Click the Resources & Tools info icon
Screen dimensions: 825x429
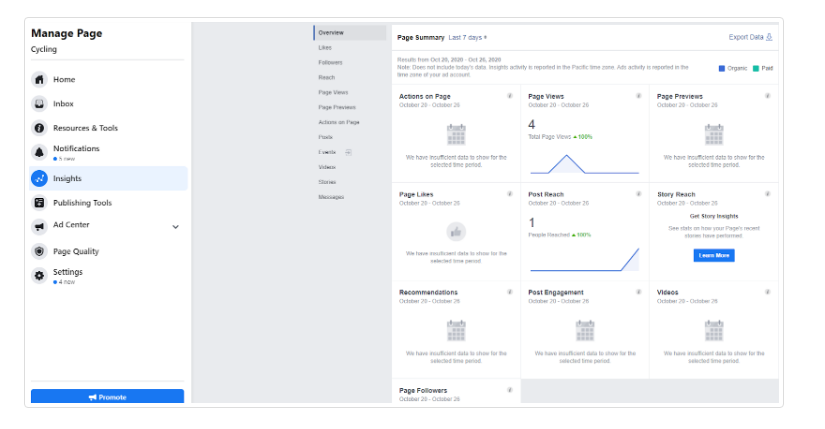click(39, 128)
